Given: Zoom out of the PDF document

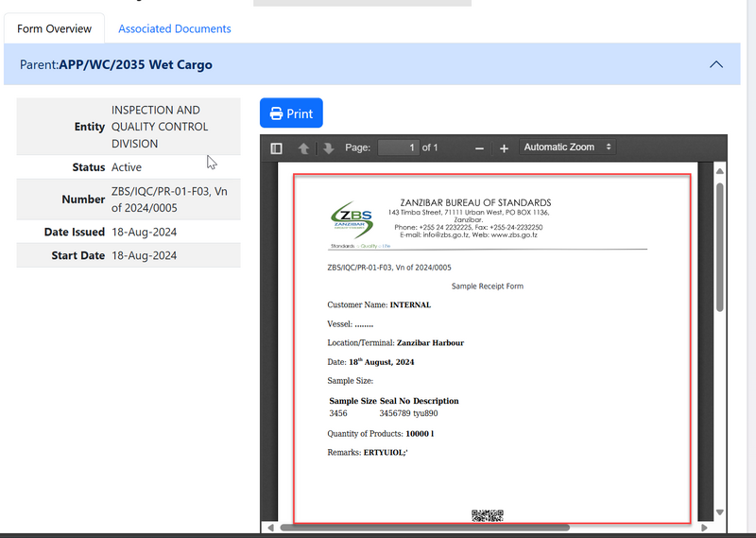Looking at the screenshot, I should (480, 148).
